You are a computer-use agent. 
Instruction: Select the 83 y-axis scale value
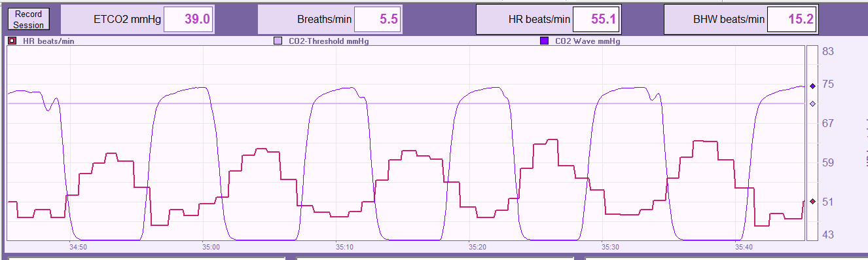pyautogui.click(x=827, y=51)
